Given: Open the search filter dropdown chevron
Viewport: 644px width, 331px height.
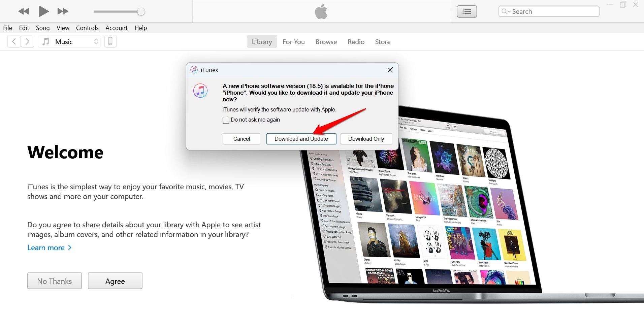Looking at the screenshot, I should pos(509,11).
